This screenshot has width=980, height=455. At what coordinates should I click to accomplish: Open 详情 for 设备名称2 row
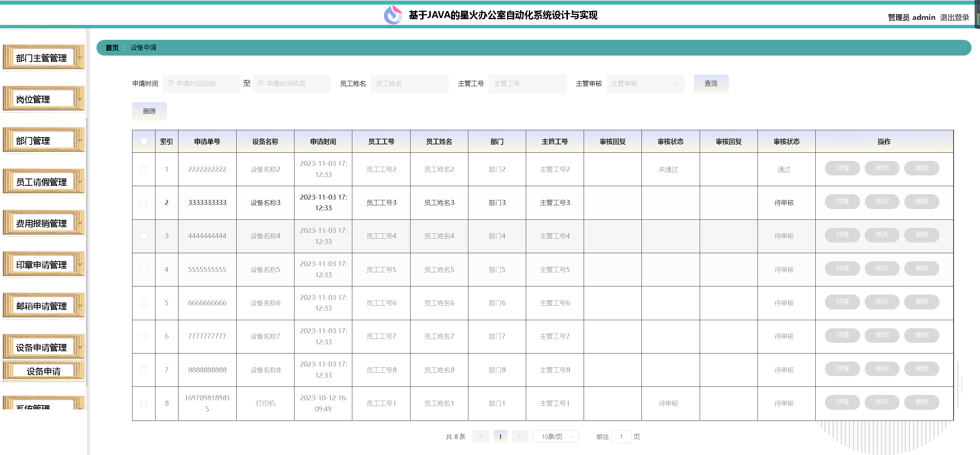point(842,168)
